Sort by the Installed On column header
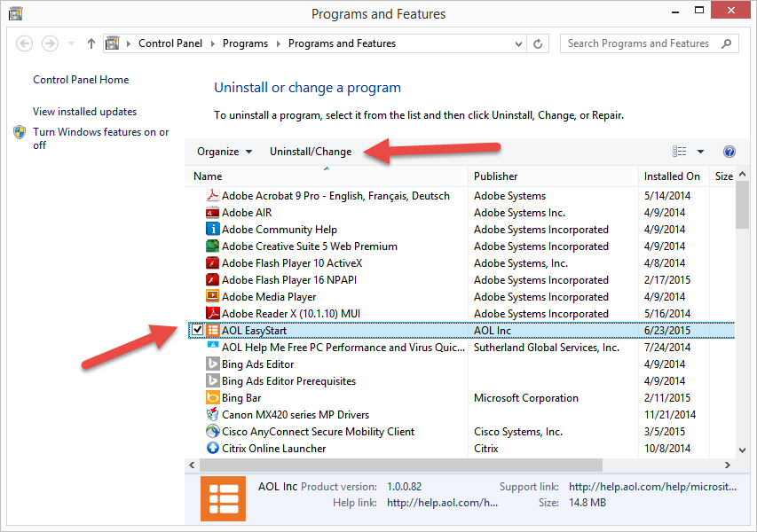This screenshot has height=532, width=757. pyautogui.click(x=674, y=176)
